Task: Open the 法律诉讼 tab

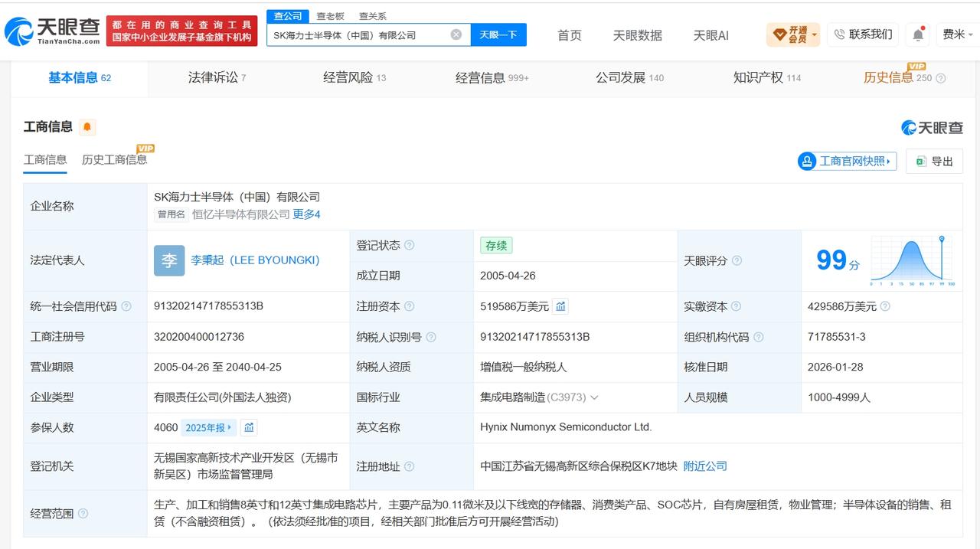Action: pyautogui.click(x=217, y=77)
